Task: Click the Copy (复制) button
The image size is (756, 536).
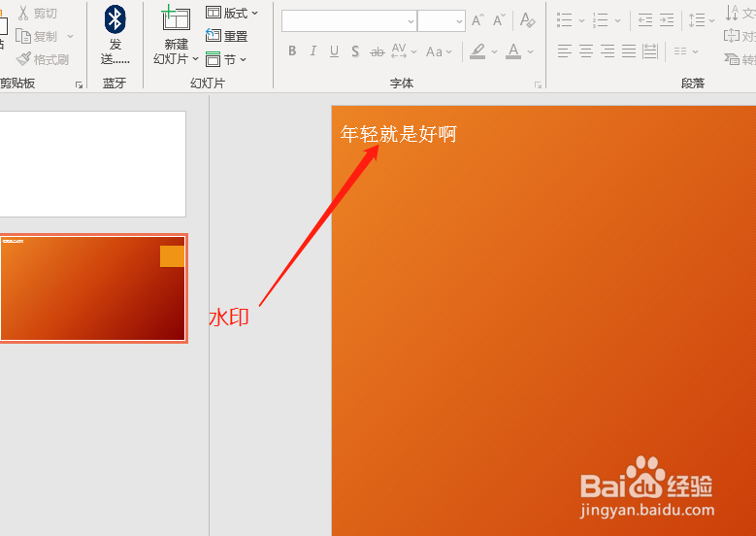Action: point(37,36)
